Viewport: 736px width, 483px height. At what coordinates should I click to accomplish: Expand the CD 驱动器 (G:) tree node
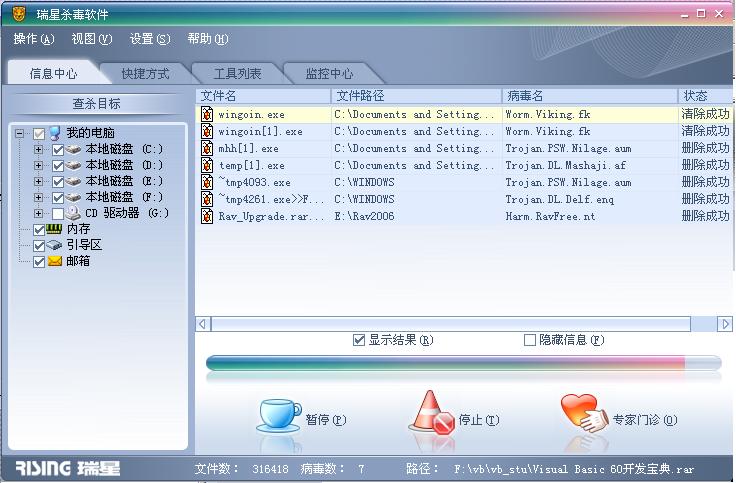point(38,214)
